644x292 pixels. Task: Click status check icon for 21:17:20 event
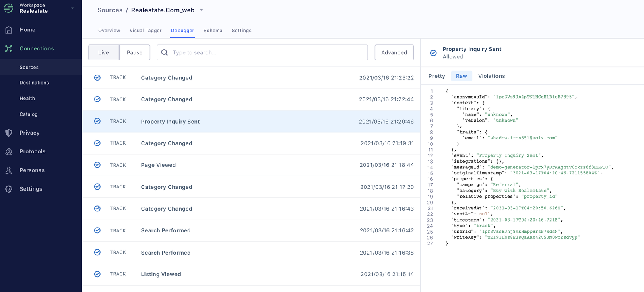click(x=97, y=187)
